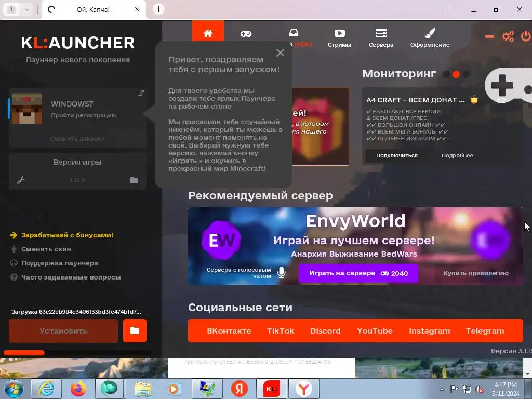The image size is (532, 399).
Task: Switch to the Стримы tab
Action: tap(339, 37)
